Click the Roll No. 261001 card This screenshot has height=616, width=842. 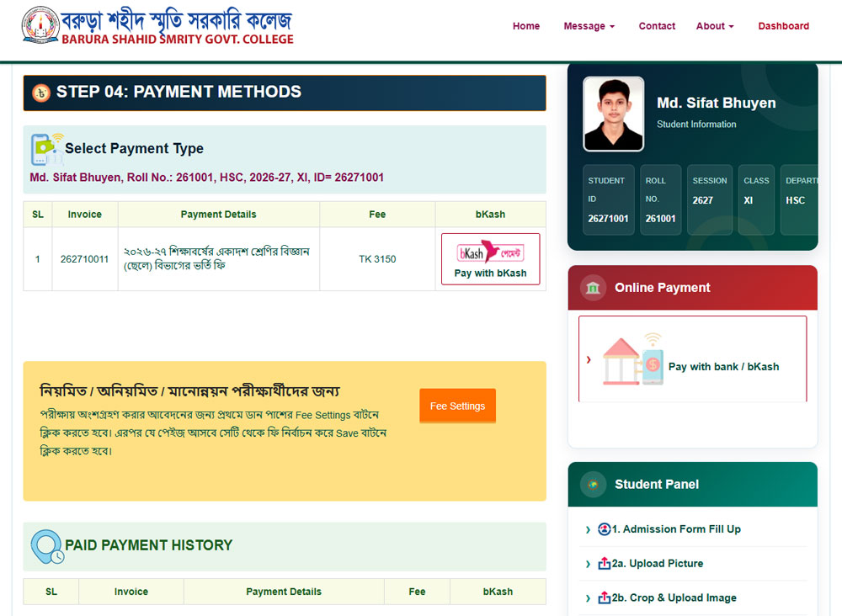[660, 199]
